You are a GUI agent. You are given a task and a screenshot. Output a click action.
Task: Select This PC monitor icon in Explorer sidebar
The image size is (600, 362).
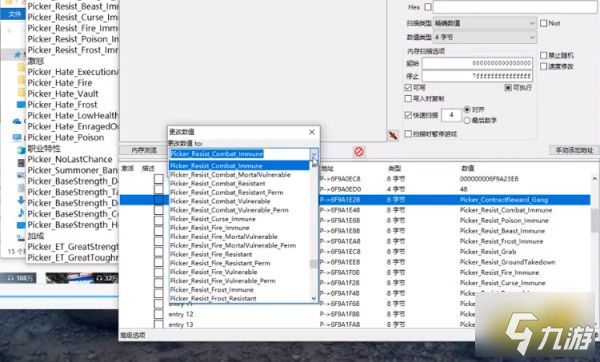[x=17, y=137]
